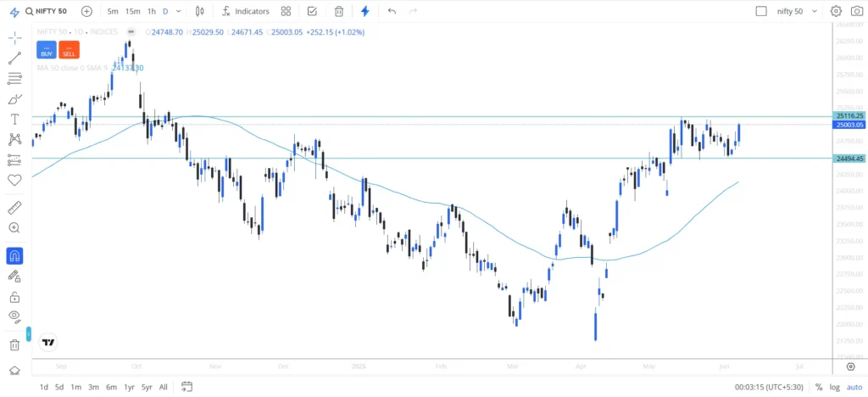Toggle magnet mode
The height and width of the screenshot is (397, 868).
point(15,256)
